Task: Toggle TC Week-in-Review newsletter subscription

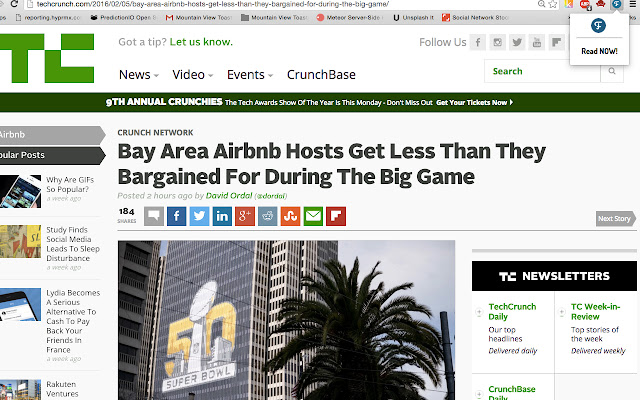Action: point(562,312)
